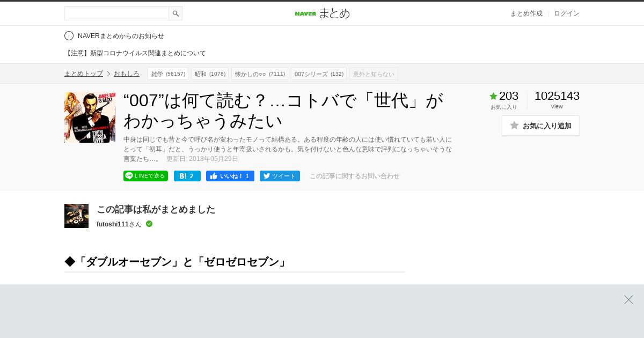Screen dimensions: 644x338
Task: Click the green star favorites count 203
Action: coord(504,96)
